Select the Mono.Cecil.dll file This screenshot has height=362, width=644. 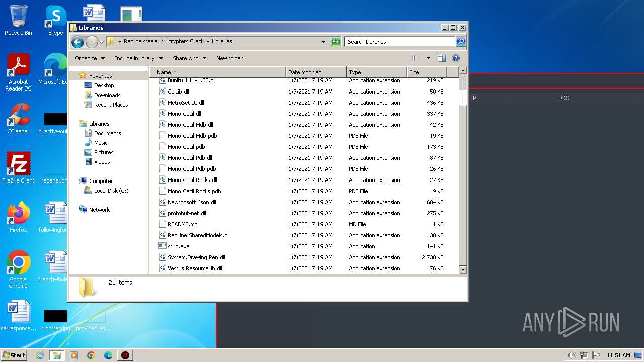(x=184, y=114)
